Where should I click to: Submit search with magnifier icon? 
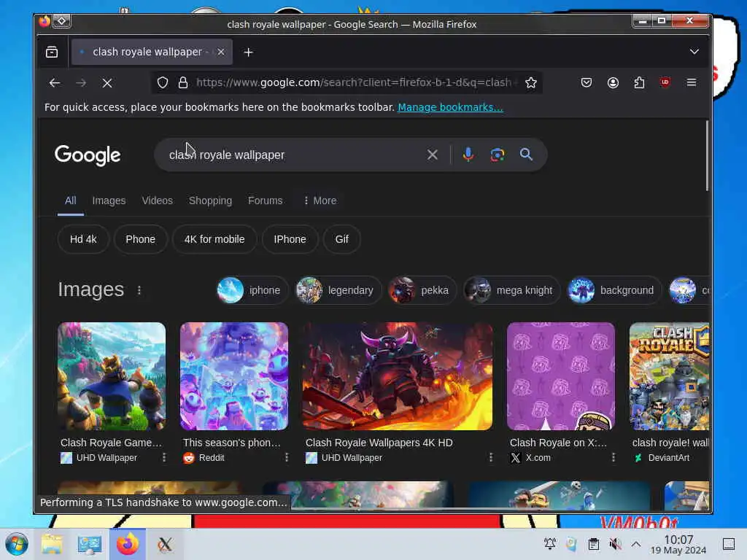(526, 155)
